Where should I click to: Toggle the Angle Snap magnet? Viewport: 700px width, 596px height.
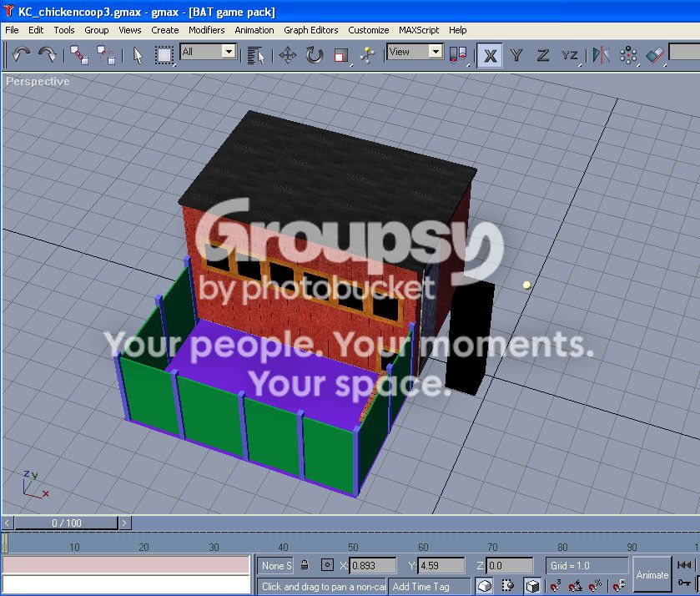pos(576,586)
